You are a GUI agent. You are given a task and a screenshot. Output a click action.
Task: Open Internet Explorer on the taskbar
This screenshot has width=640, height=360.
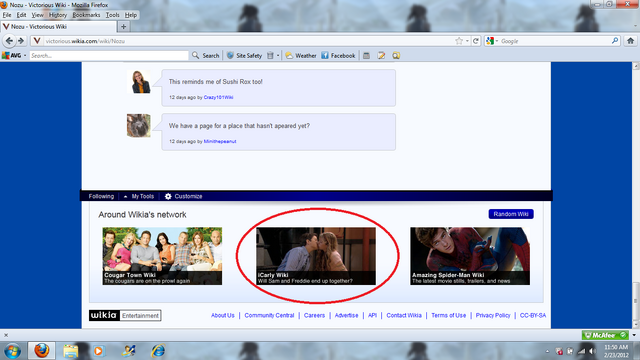(x=158, y=351)
